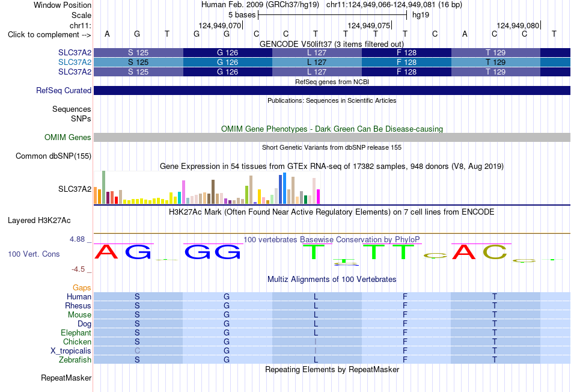Click the 100 Vert. Cons label
The height and width of the screenshot is (392, 571).
pyautogui.click(x=34, y=254)
